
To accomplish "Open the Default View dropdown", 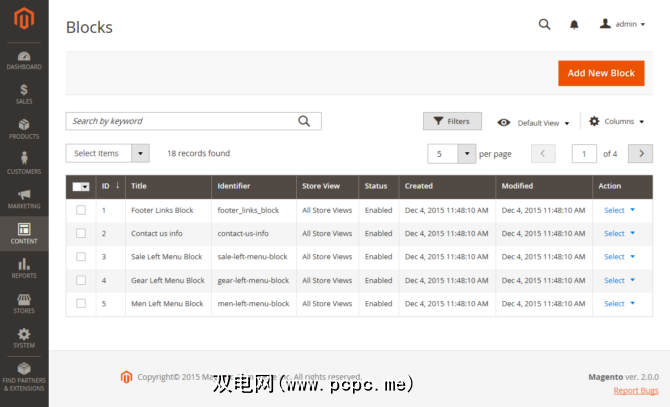I will pyautogui.click(x=534, y=122).
